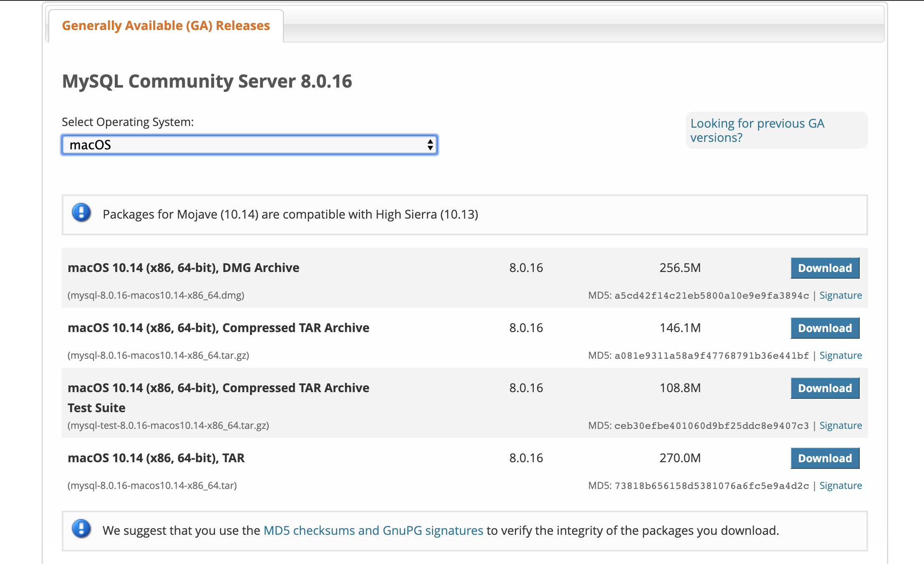Viewport: 924px width, 564px height.
Task: Open the Select Operating System dropdown showing macOS
Action: pos(249,145)
